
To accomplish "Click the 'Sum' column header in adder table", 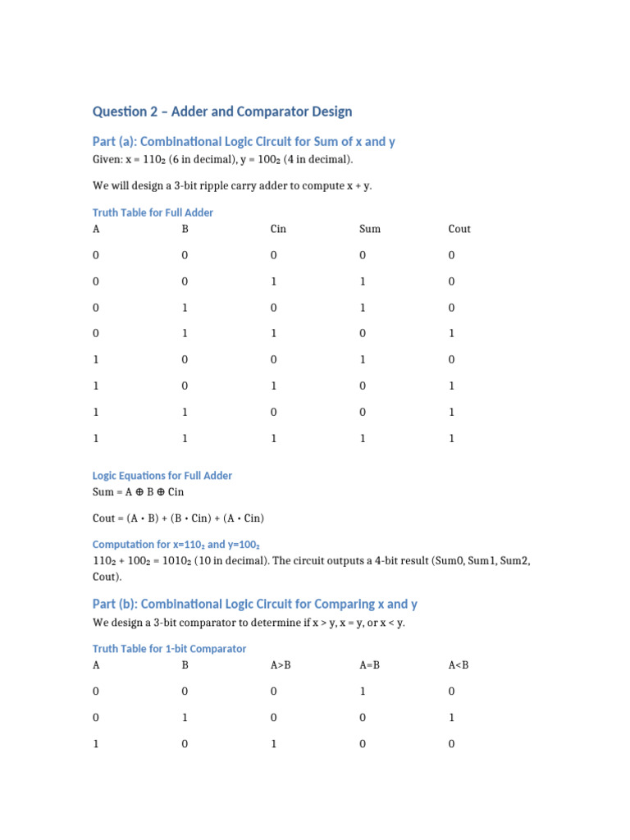I will coord(370,229).
